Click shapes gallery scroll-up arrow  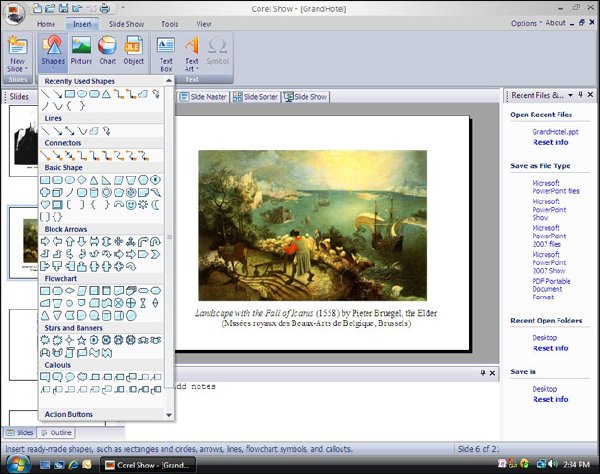point(169,81)
